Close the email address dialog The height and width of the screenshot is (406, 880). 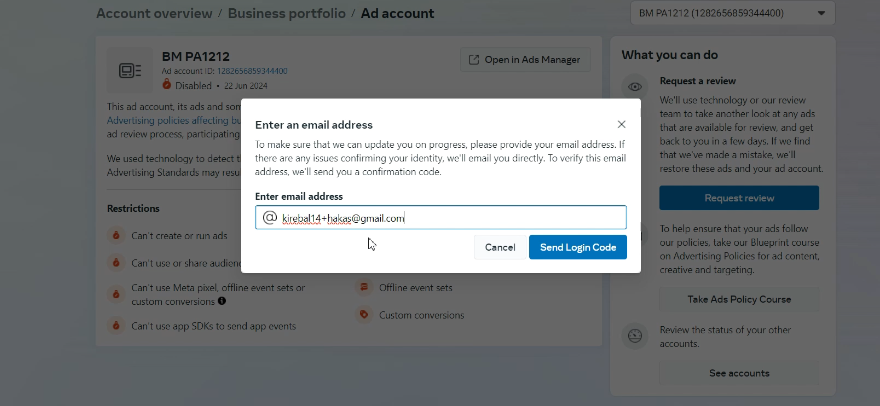[621, 124]
